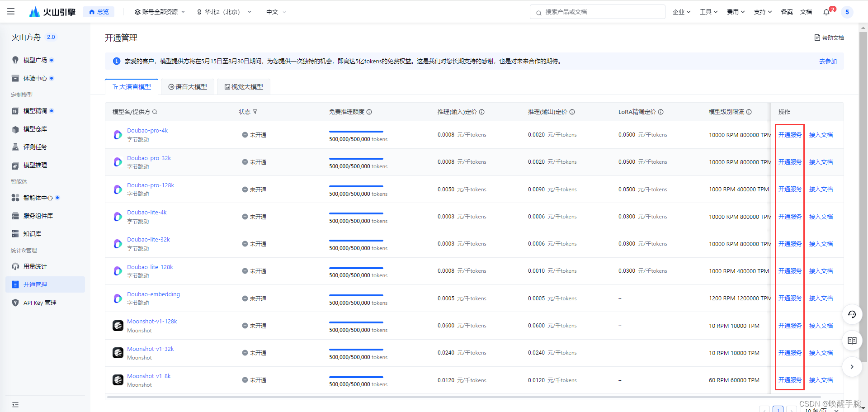
Task: Open the 去参加 promotion link
Action: click(x=828, y=61)
